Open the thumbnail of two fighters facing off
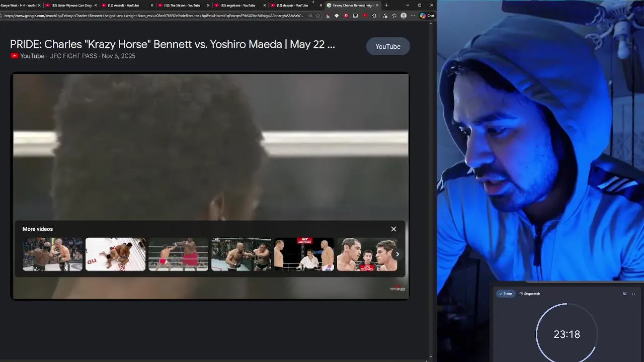 tap(367, 254)
